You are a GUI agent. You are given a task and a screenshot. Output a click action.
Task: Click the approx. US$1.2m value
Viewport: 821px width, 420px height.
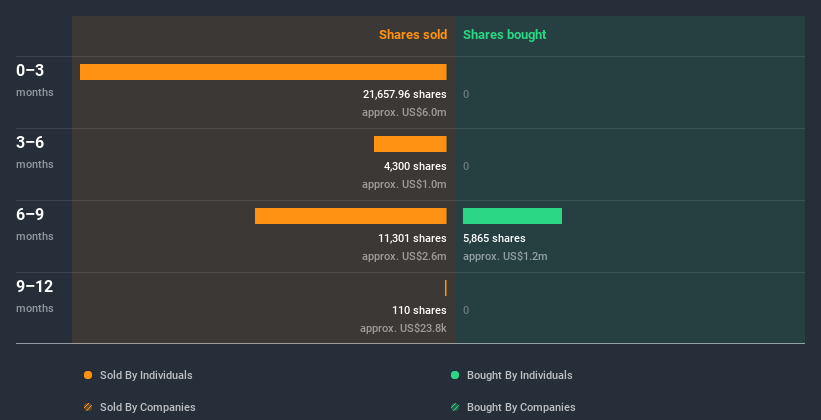pyautogui.click(x=505, y=256)
